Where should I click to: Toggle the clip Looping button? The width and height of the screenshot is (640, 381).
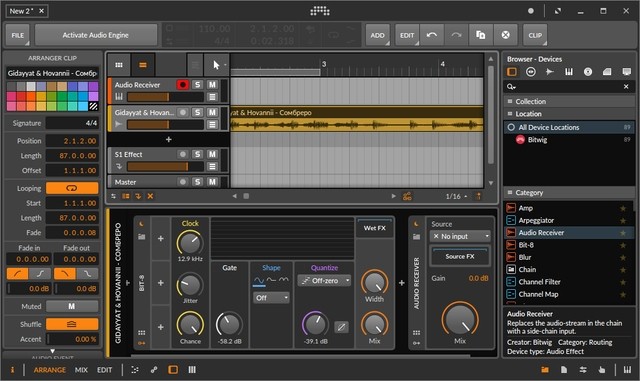(72, 188)
